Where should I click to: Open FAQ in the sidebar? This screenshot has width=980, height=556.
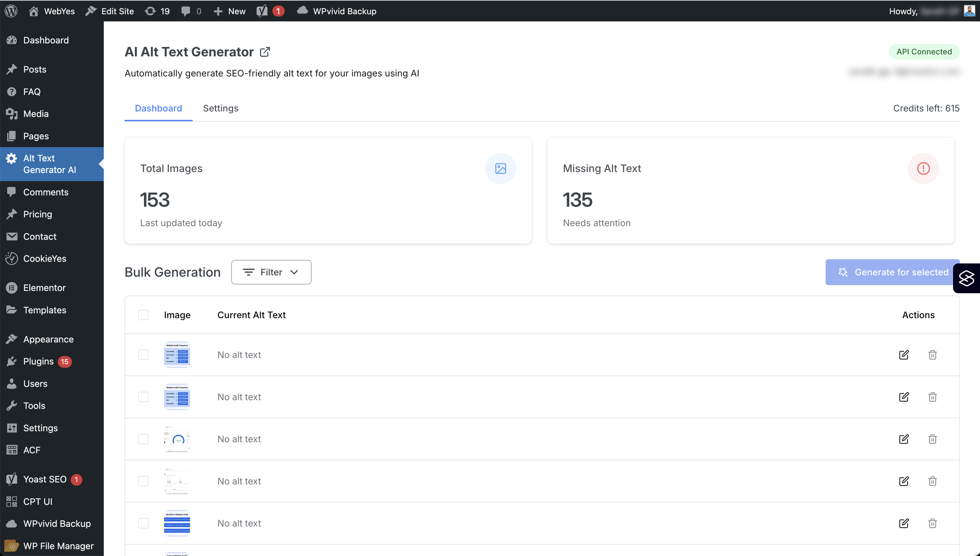click(52, 92)
